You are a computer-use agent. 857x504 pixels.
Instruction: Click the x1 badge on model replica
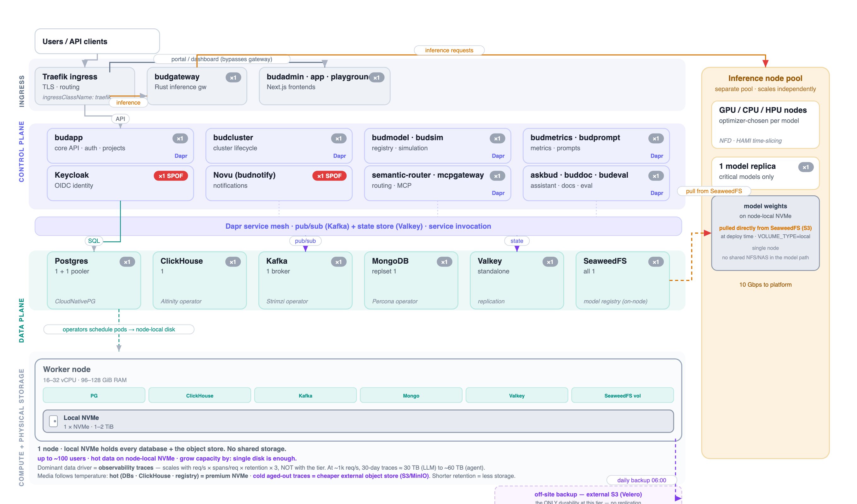coord(806,167)
